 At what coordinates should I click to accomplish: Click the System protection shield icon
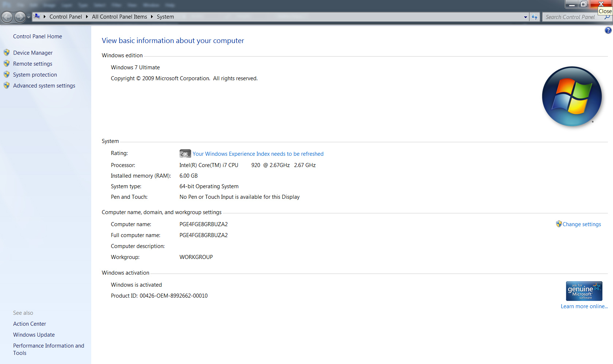pyautogui.click(x=7, y=74)
